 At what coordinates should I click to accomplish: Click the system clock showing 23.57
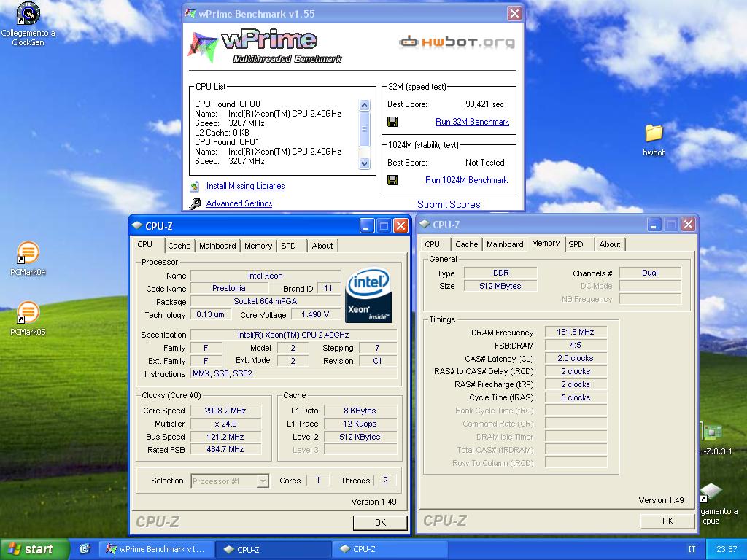click(x=726, y=549)
